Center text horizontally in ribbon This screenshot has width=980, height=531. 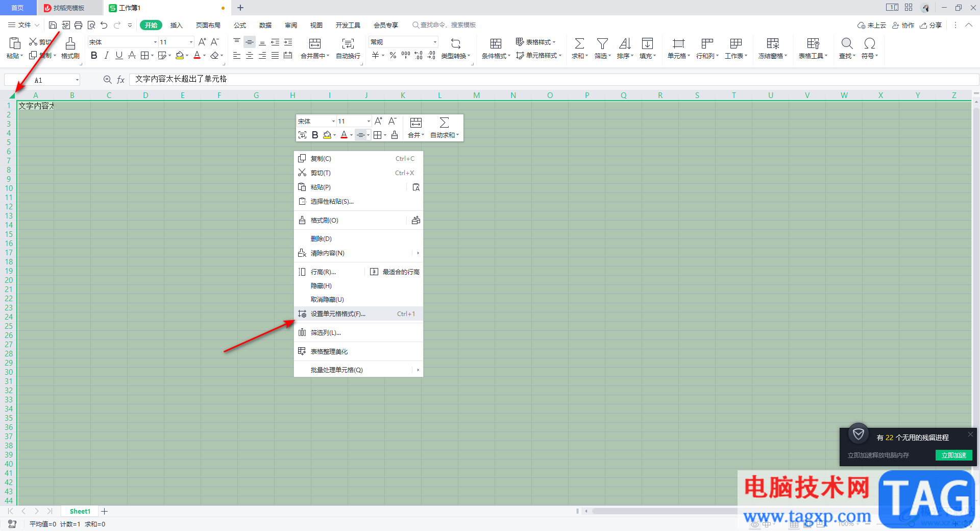(250, 55)
